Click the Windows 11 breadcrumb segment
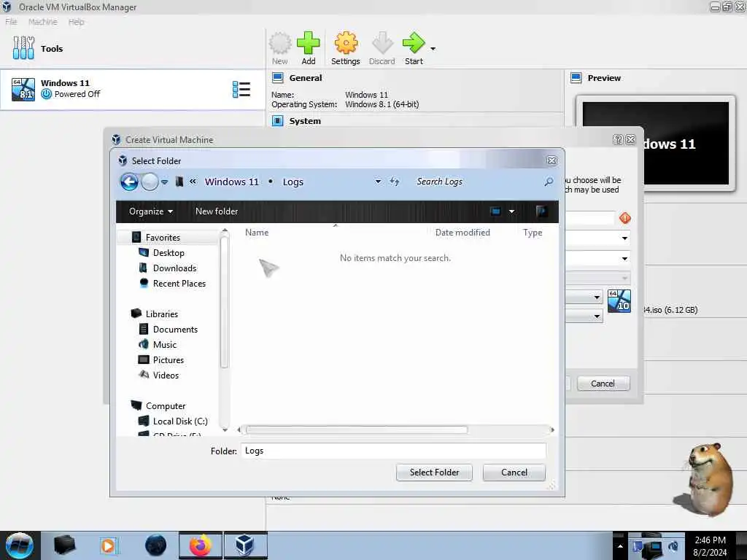747x560 pixels. (x=231, y=182)
